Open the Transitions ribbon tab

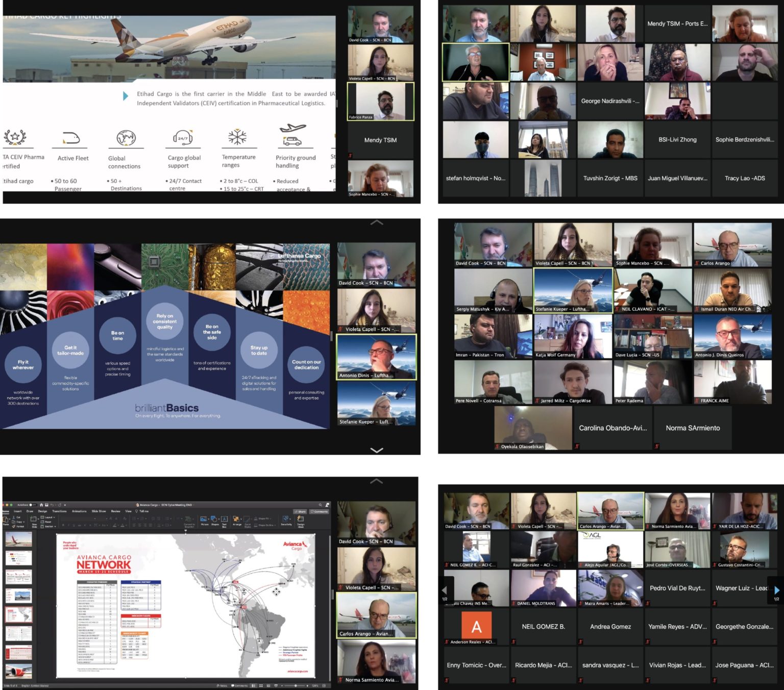(x=59, y=511)
